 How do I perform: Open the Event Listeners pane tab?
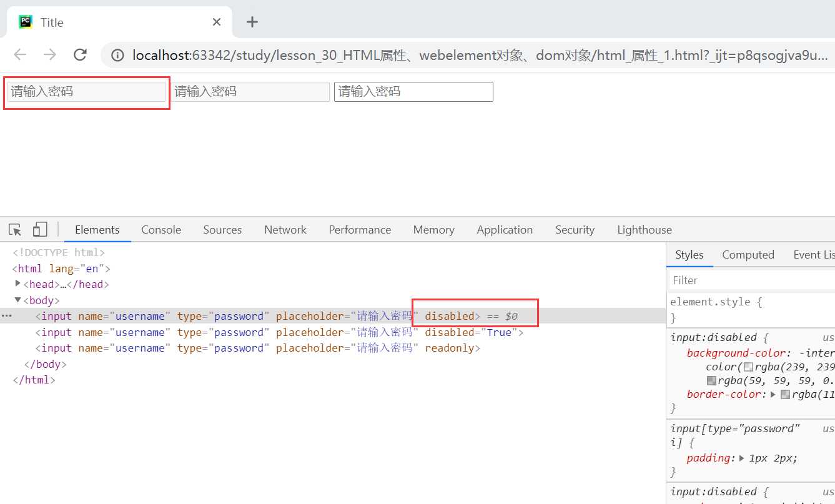tap(814, 255)
